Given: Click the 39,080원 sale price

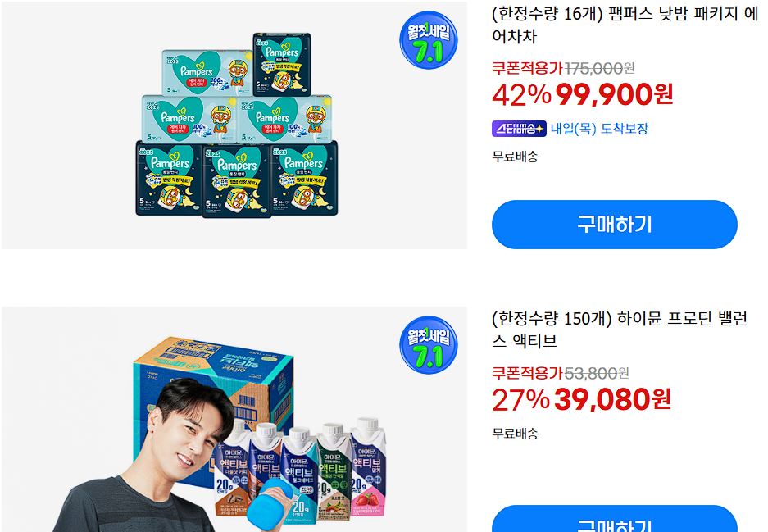Looking at the screenshot, I should [x=613, y=399].
